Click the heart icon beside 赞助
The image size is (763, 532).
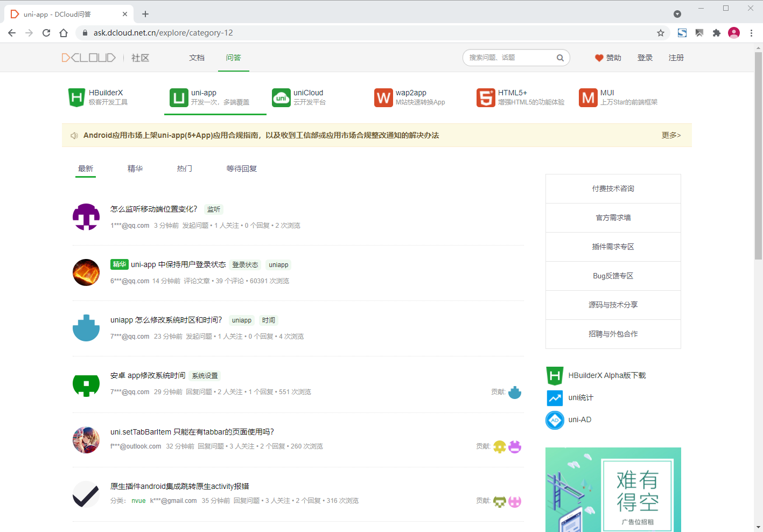(599, 58)
